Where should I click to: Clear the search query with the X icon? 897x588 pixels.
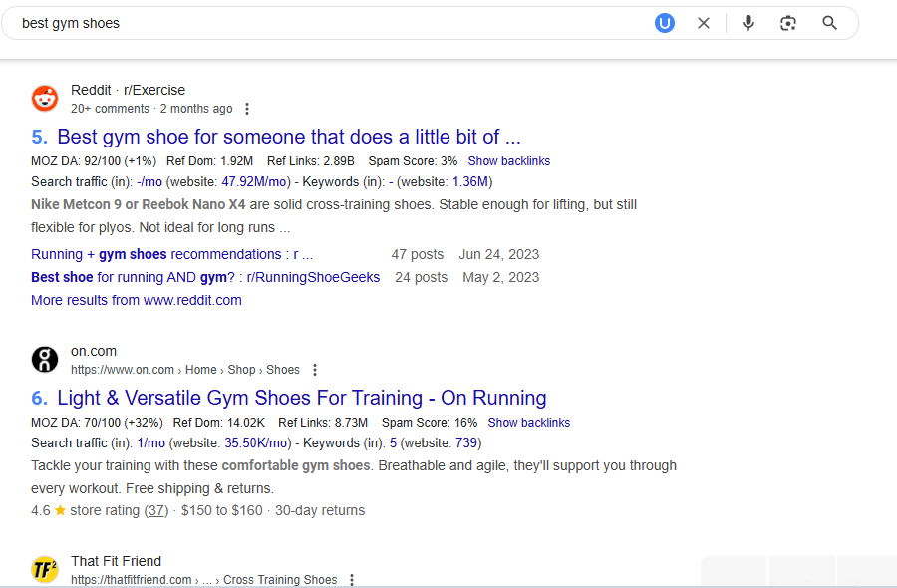[704, 23]
